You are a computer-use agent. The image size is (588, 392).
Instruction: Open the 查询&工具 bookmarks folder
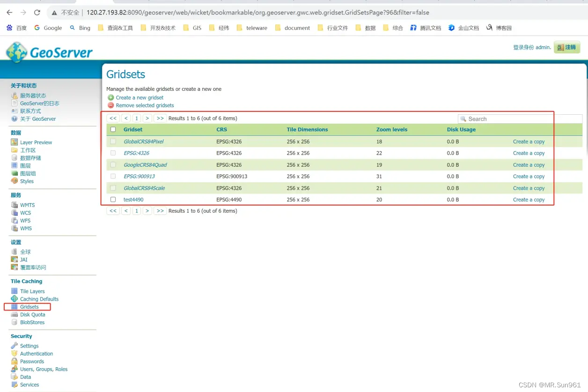(x=115, y=28)
